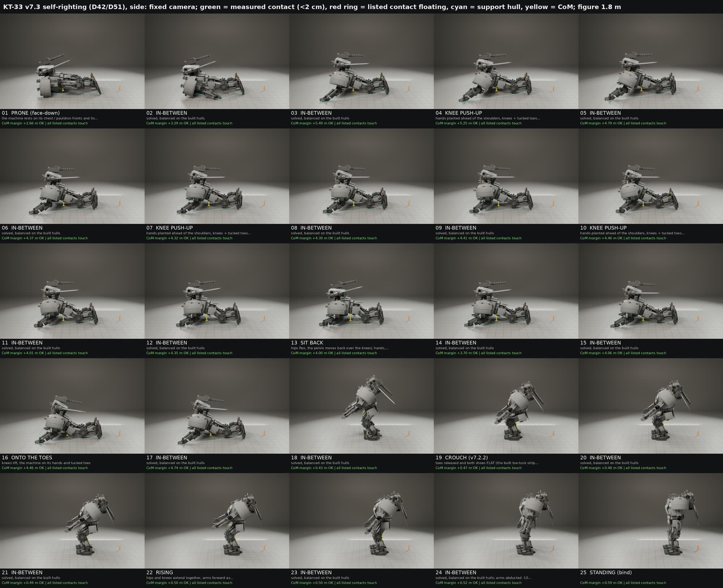Select the frame 24 IN-BETWEEN render image

click(x=506, y=521)
